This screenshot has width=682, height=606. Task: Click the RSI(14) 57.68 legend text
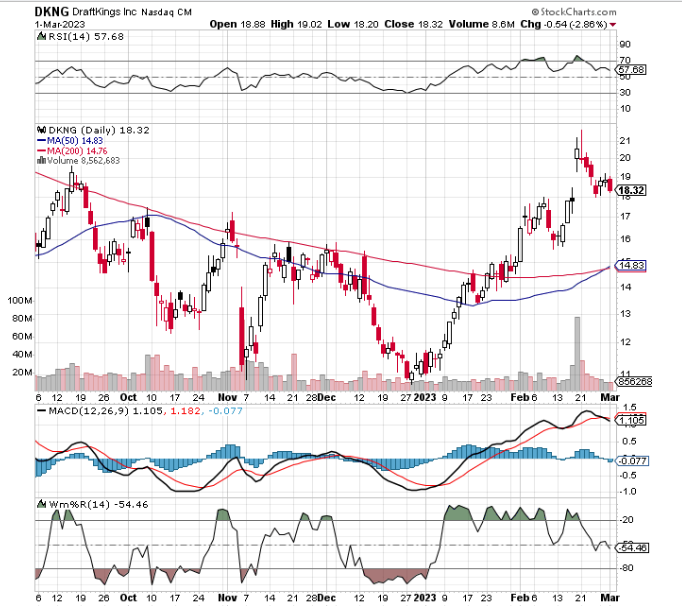(x=86, y=37)
